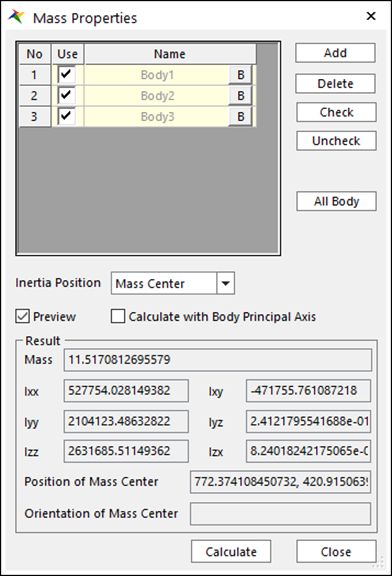Image resolution: width=392 pixels, height=576 pixels.
Task: Click the Use column header
Action: coord(68,54)
